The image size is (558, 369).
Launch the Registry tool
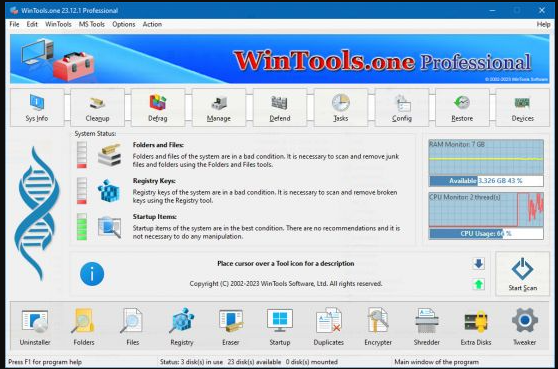182,327
